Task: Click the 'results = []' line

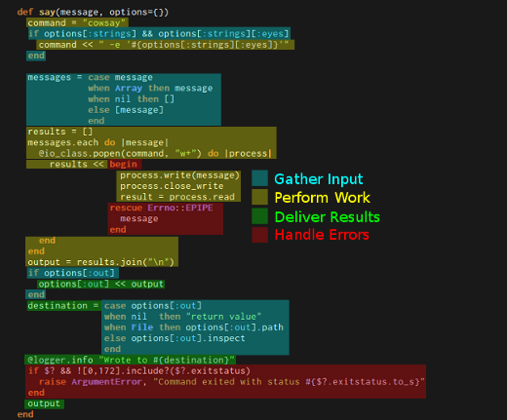Action: (60, 132)
